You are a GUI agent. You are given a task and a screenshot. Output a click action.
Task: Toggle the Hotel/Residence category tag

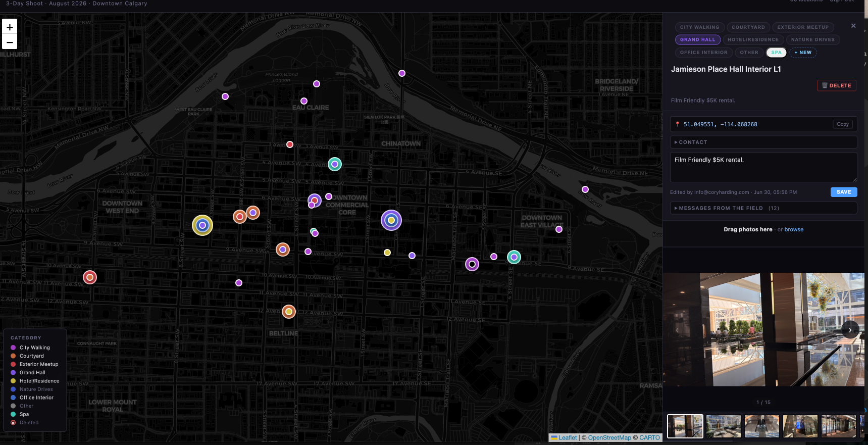point(753,39)
